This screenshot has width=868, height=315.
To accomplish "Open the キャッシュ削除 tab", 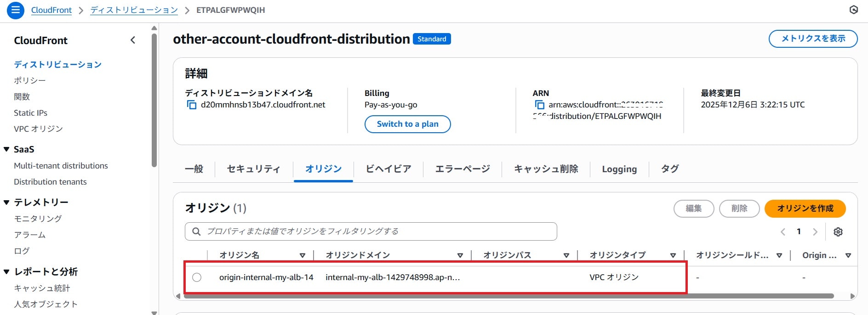I will [x=546, y=169].
